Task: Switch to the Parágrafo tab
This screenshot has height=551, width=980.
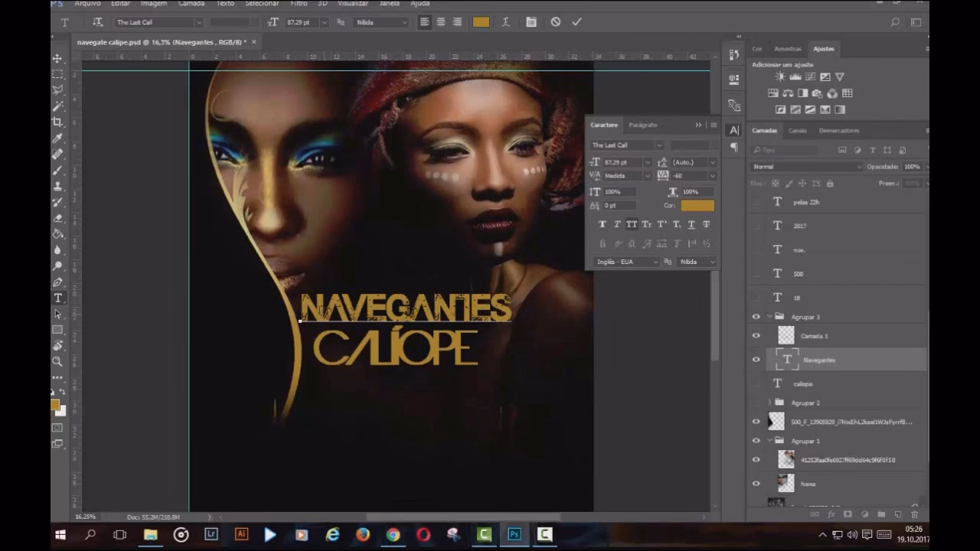Action: point(642,125)
